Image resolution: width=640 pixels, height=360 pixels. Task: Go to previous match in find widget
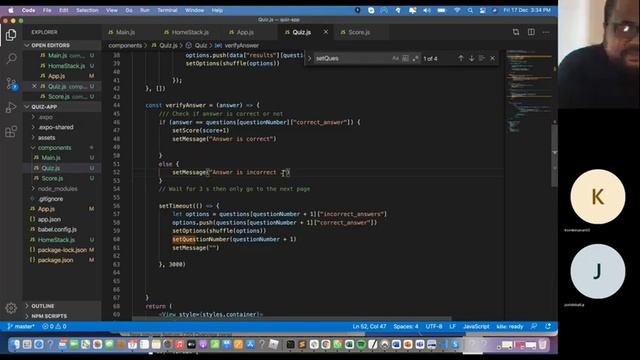[461, 58]
